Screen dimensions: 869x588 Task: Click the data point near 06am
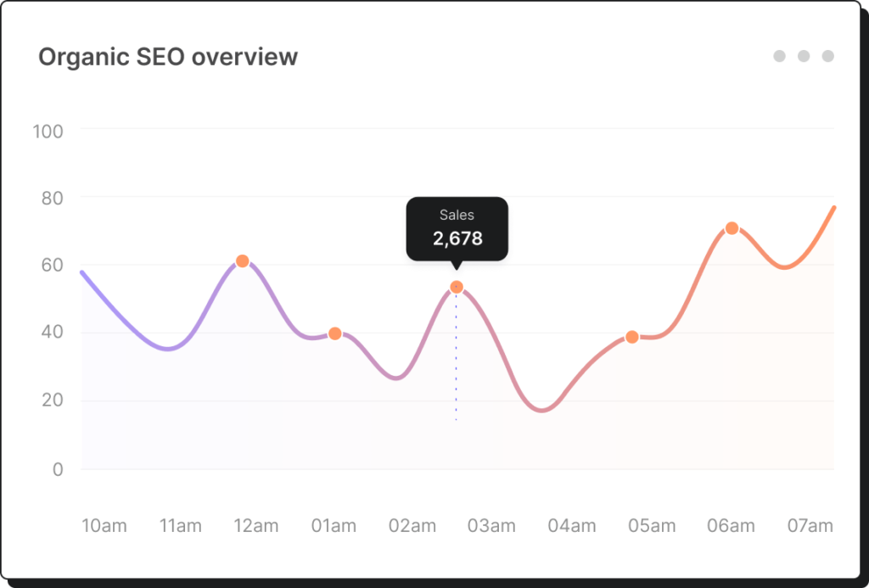pyautogui.click(x=732, y=228)
